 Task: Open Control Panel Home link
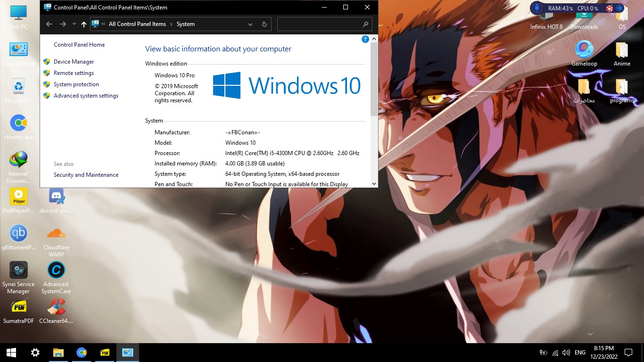pyautogui.click(x=79, y=45)
